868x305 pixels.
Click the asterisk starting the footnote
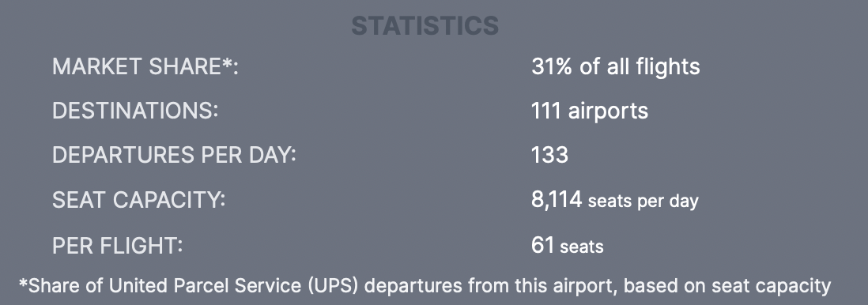pos(23,284)
